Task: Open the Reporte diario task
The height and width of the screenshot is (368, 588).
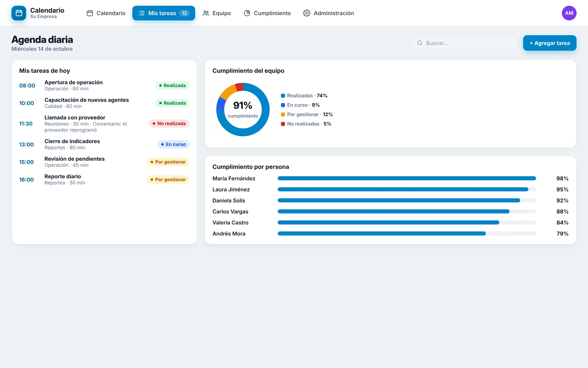Action: pos(104,180)
